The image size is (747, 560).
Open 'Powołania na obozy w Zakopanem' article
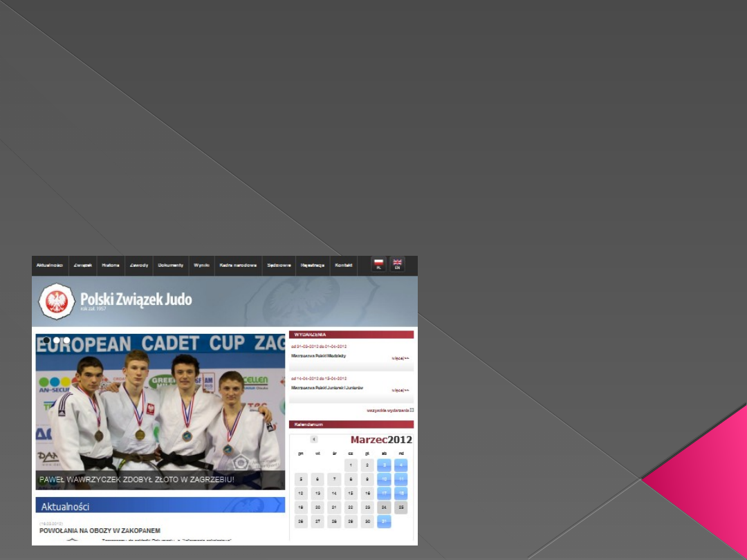pyautogui.click(x=100, y=530)
